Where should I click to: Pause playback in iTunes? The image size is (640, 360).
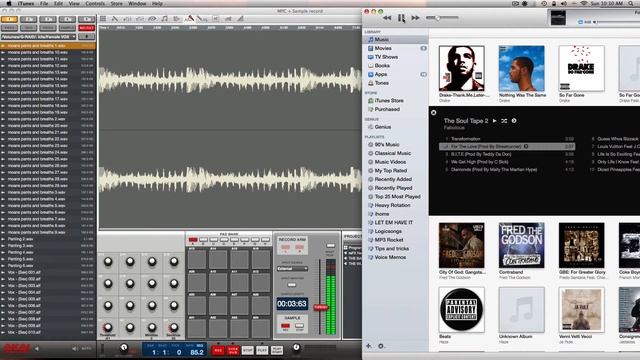coord(401,18)
